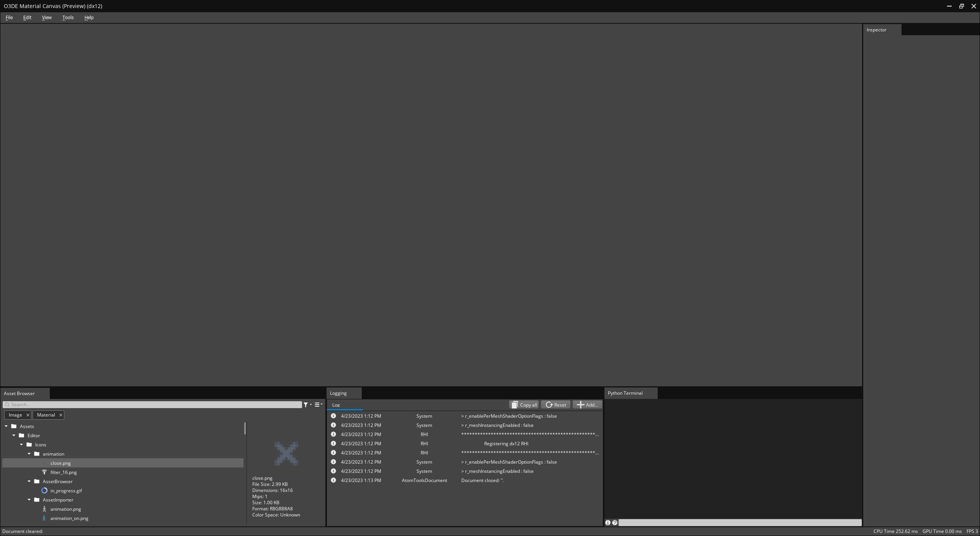Select the filter_16.png funnel asset
The image size is (980, 536).
[x=64, y=472]
